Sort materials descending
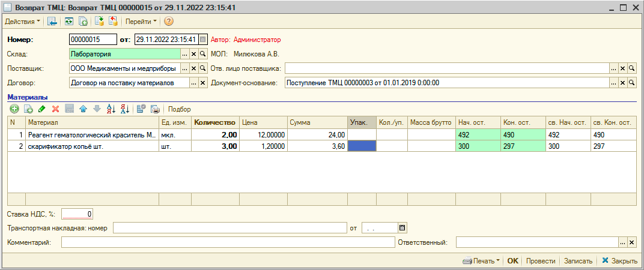This screenshot has height=270, width=644. click(125, 109)
